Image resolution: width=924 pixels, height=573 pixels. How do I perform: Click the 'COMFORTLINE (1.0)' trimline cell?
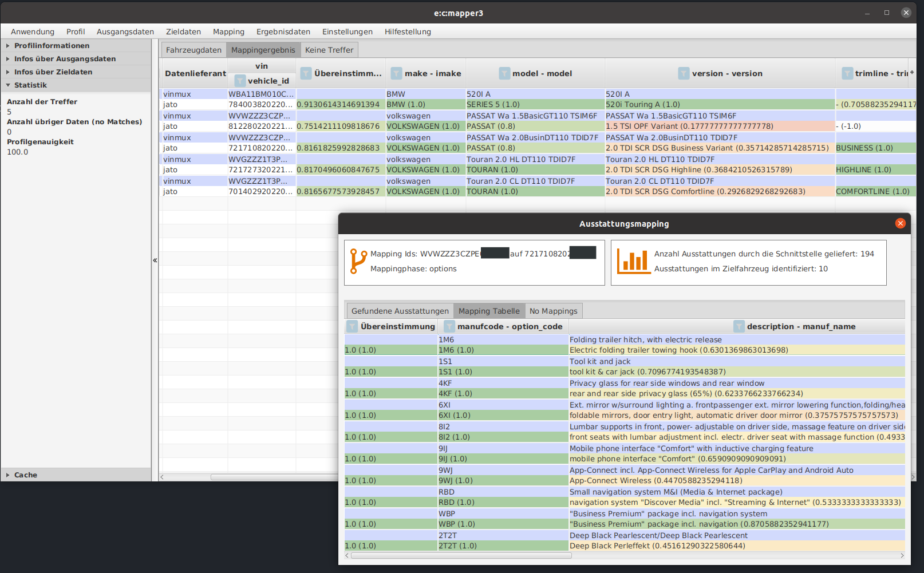click(x=875, y=191)
